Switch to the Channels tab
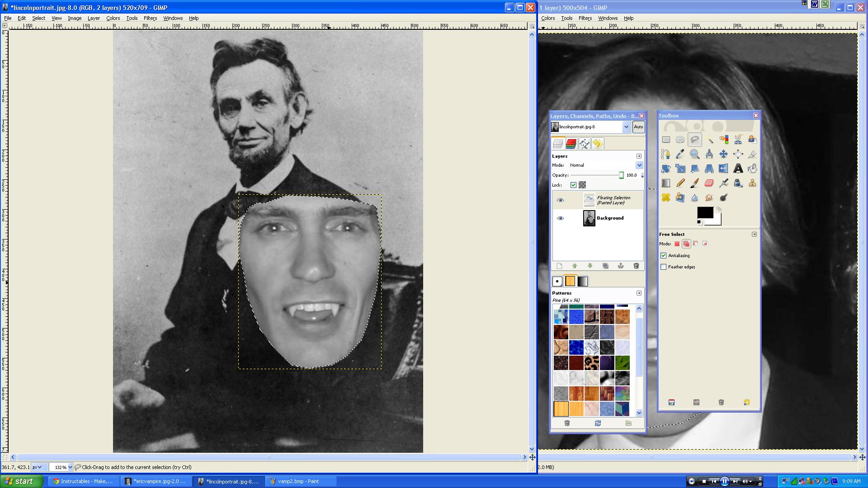 [x=571, y=144]
